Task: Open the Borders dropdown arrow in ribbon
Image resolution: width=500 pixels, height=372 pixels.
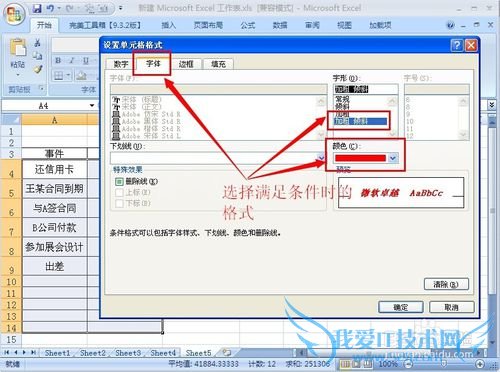Action: click(x=68, y=76)
